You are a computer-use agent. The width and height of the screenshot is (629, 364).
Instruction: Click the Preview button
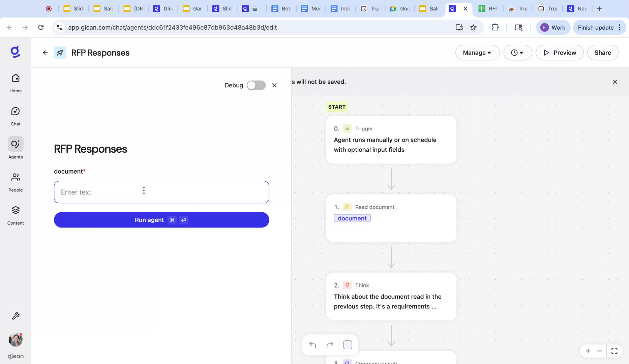point(559,53)
